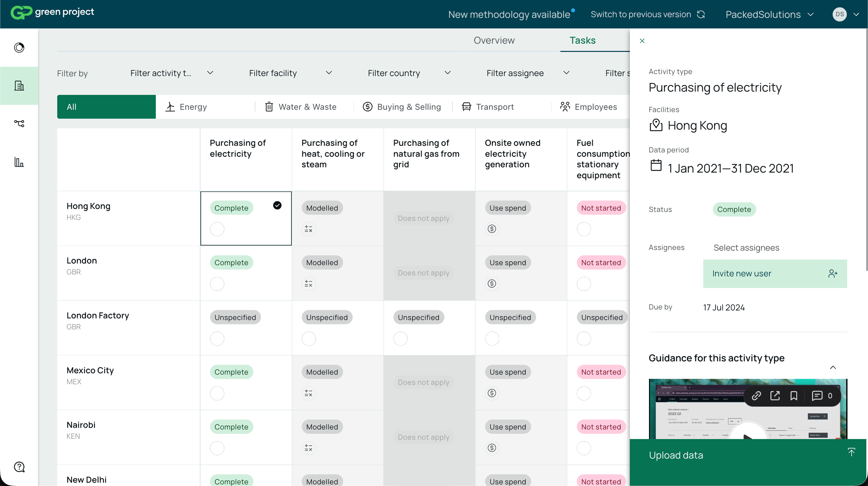Select assignee circle in London Factory electricity cell

pos(217,339)
